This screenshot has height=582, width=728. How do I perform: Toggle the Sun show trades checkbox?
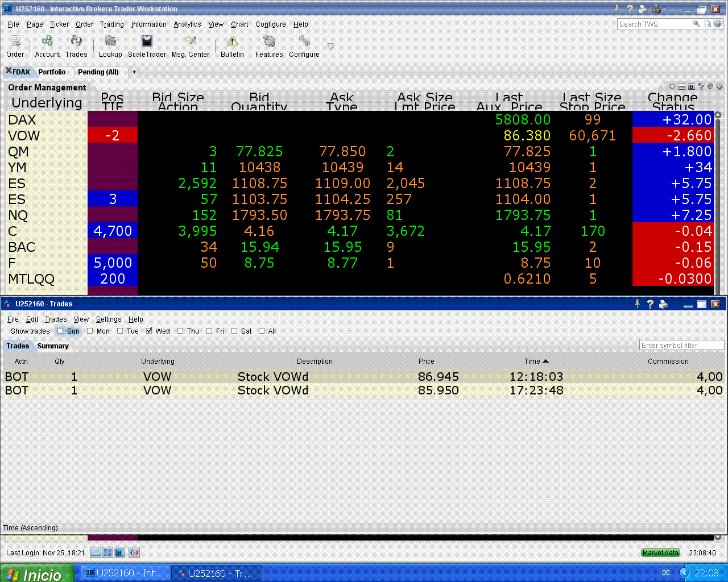coord(60,331)
